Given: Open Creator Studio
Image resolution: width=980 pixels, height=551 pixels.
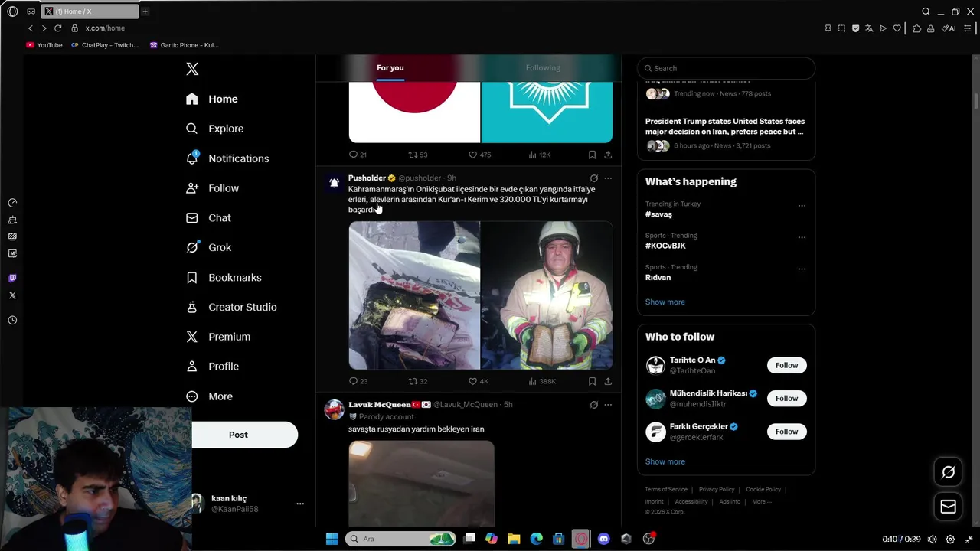Looking at the screenshot, I should coord(231,307).
